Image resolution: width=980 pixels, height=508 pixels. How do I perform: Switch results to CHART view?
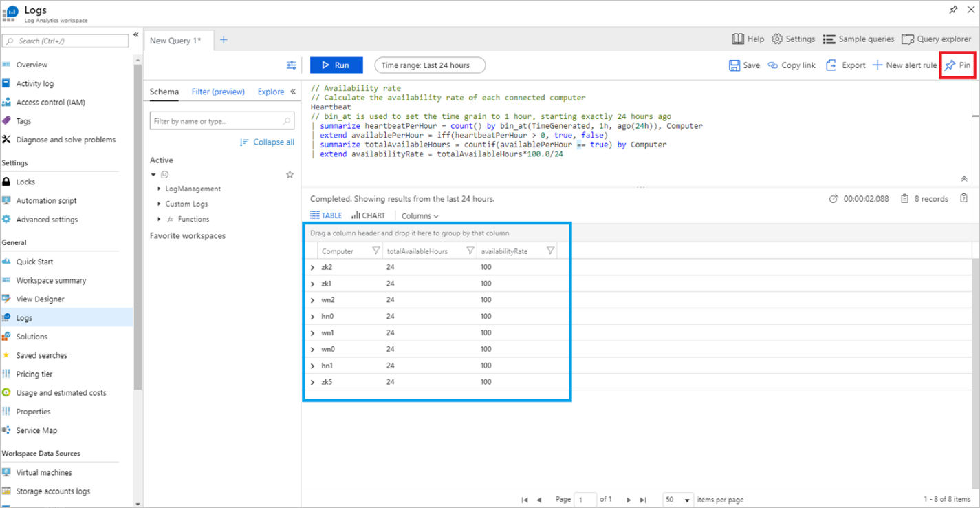coord(369,215)
